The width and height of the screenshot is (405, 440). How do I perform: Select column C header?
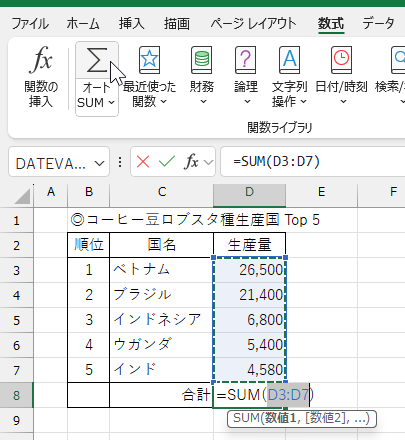(162, 195)
